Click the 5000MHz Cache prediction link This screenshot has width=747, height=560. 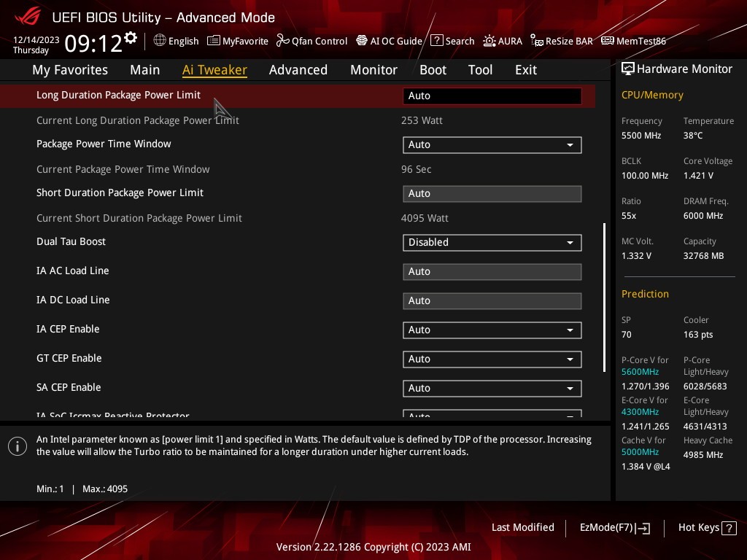pyautogui.click(x=640, y=452)
